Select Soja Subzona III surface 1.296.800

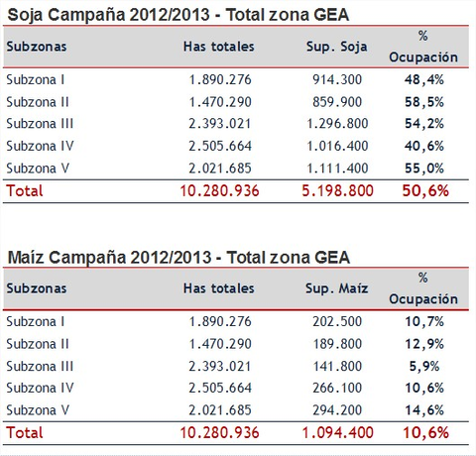337,124
